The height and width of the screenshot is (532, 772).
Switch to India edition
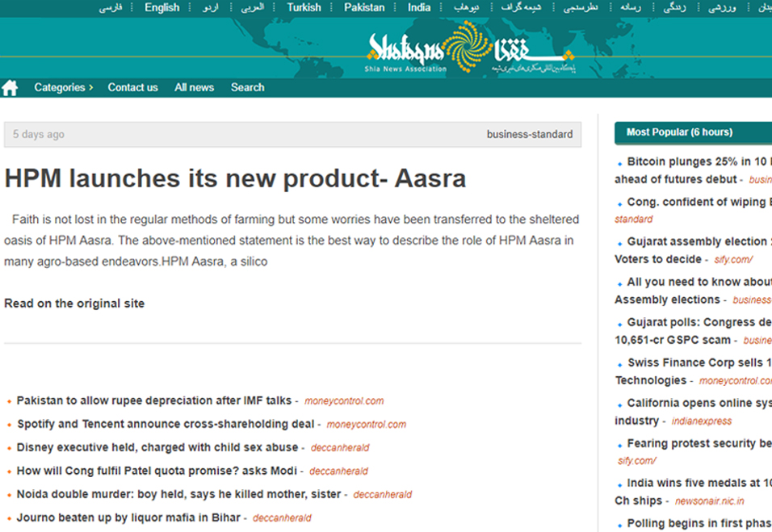tap(419, 7)
